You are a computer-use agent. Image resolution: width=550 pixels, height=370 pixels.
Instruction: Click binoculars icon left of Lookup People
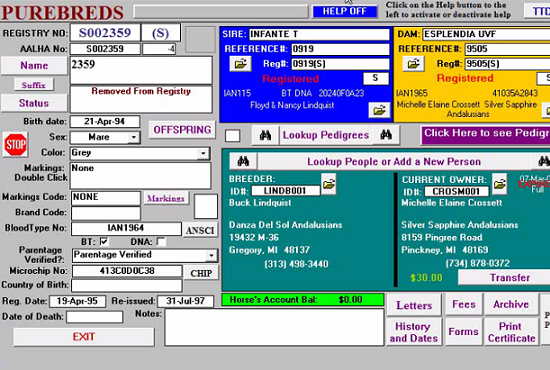click(x=243, y=161)
